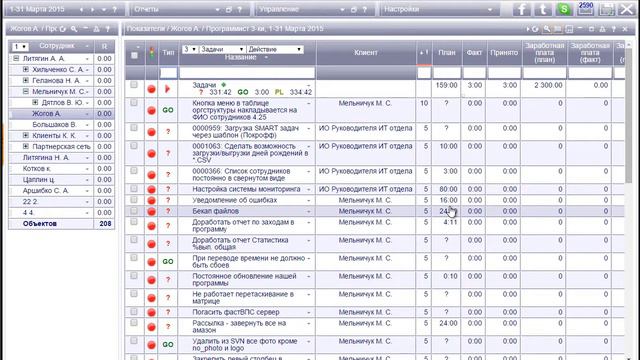Click red status circle for Бекап файлов
This screenshot has width=640, height=360.
coord(151,211)
